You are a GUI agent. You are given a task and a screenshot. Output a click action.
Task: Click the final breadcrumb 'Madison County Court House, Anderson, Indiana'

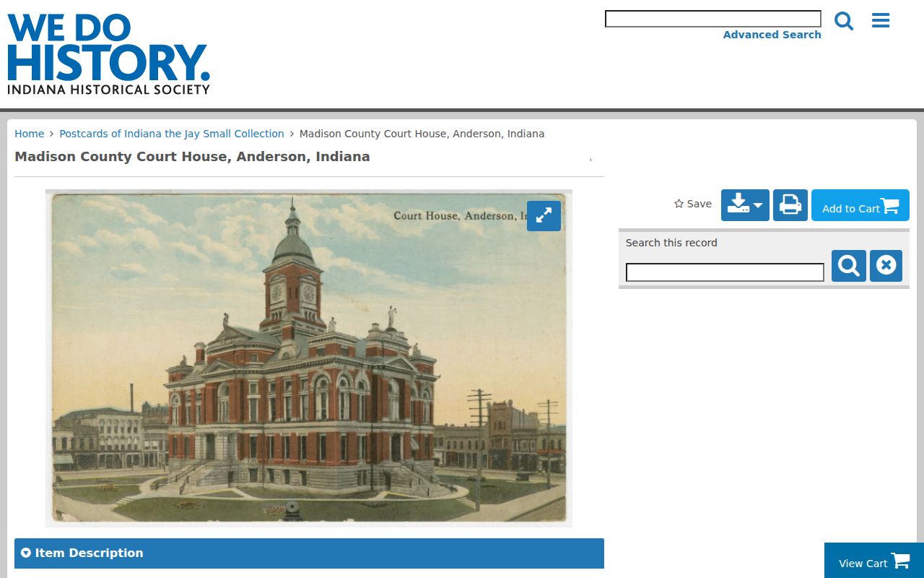422,134
